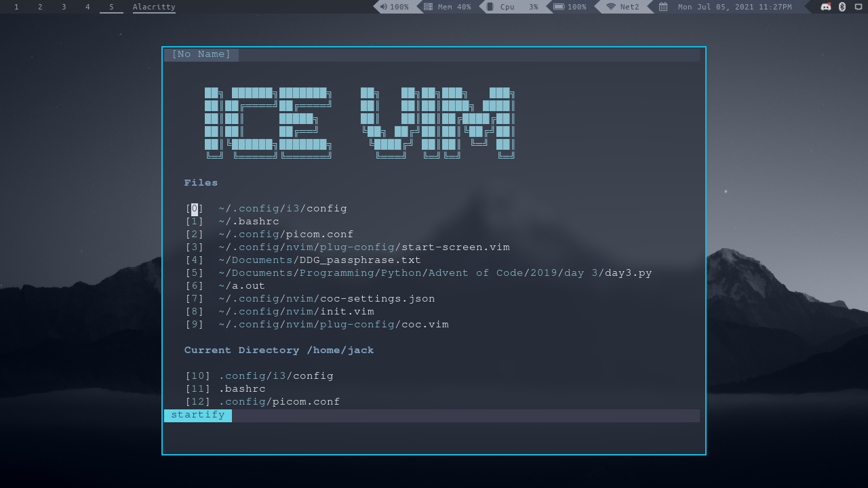This screenshot has width=868, height=488.
Task: Open plug-config/coc.vim, entry 9
Action: [x=334, y=325]
